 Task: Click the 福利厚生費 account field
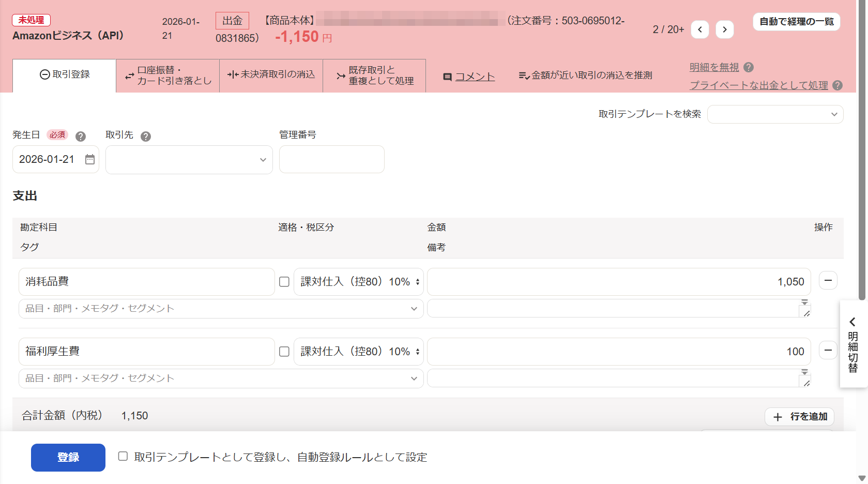coord(147,352)
